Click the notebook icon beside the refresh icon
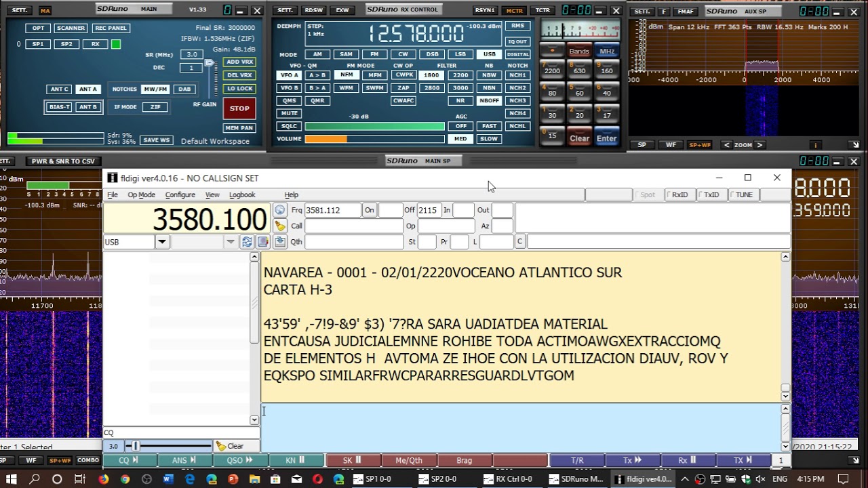Image resolution: width=868 pixels, height=488 pixels. [262, 242]
